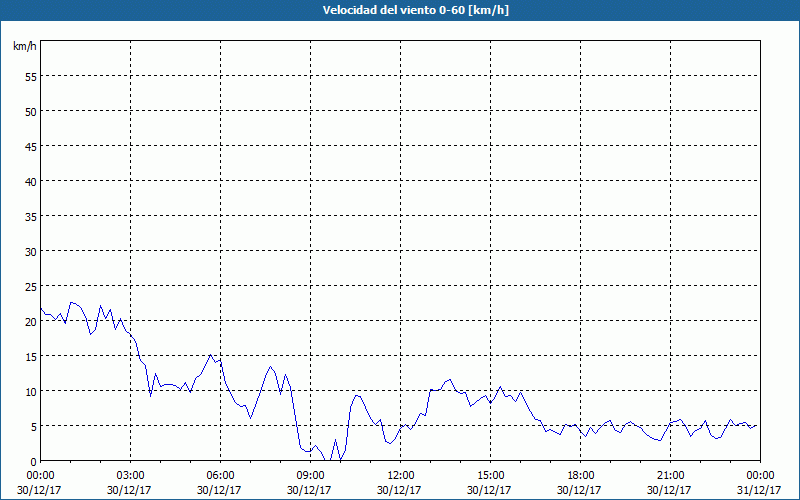The width and height of the screenshot is (800, 500).
Task: Click the 12:00 time axis label
Action: [401, 476]
